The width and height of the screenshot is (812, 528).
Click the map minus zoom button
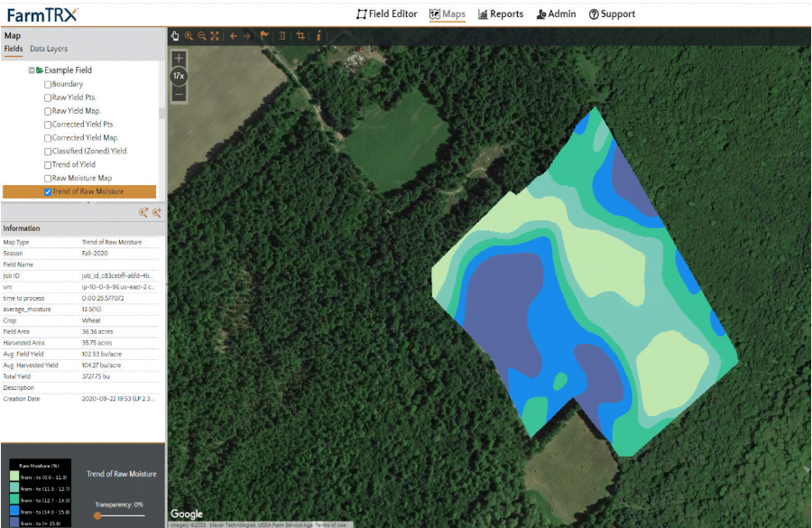[180, 94]
